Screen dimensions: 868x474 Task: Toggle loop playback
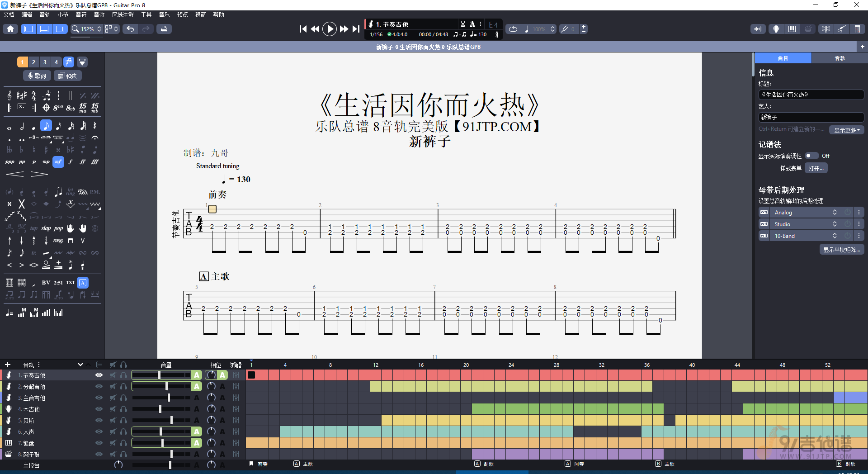tap(513, 29)
